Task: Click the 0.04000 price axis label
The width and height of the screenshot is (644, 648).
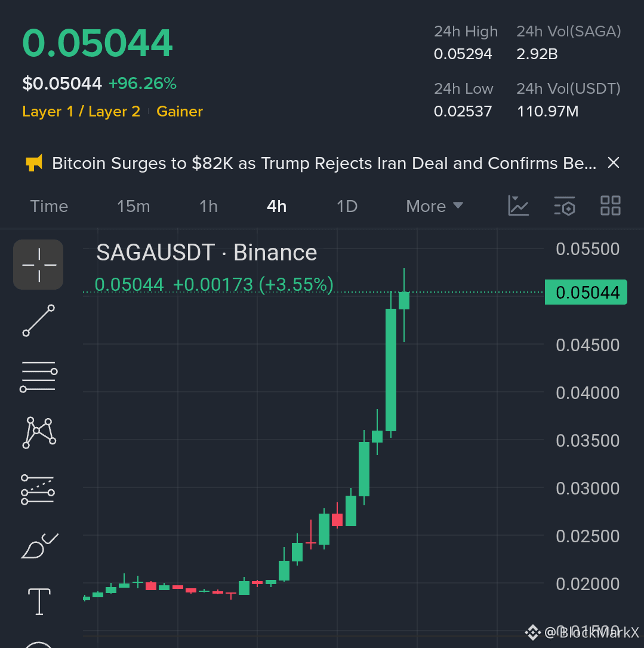Action: click(587, 393)
